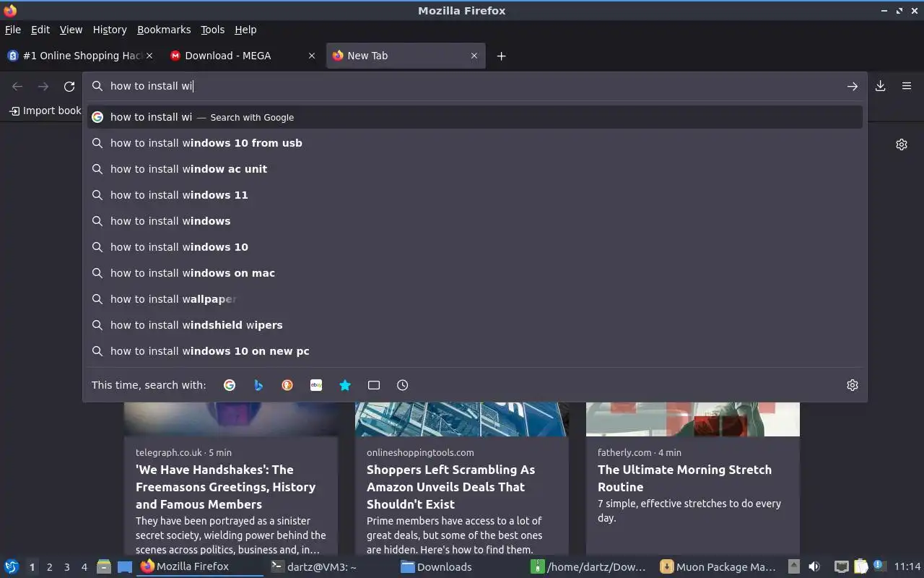Image resolution: width=924 pixels, height=578 pixels.
Task: Open Downloads window from taskbar
Action: click(460, 567)
